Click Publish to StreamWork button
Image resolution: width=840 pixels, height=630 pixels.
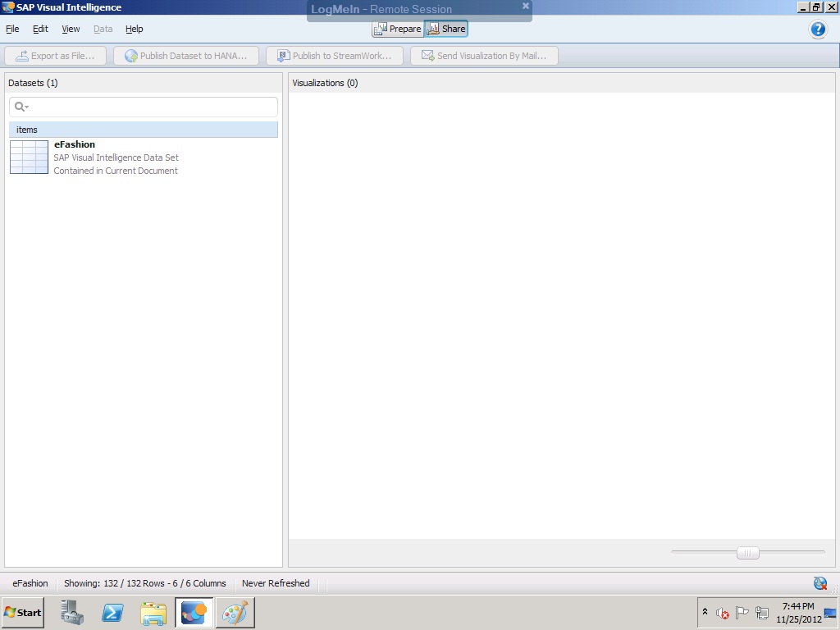pos(335,56)
